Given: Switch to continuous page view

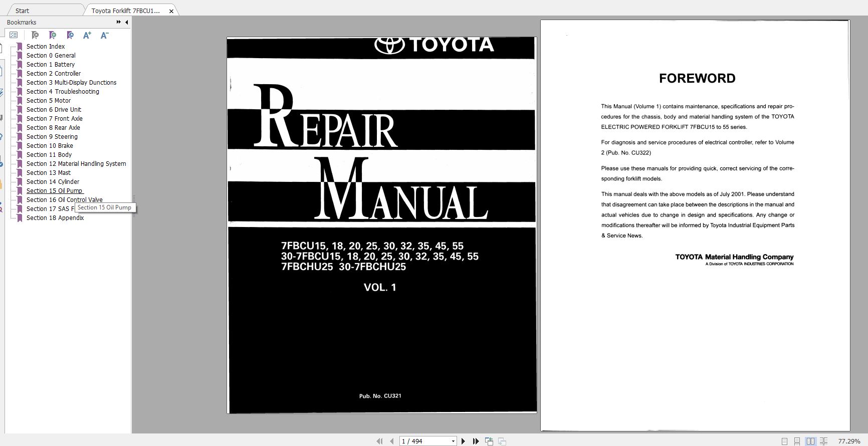Looking at the screenshot, I should click(x=797, y=441).
